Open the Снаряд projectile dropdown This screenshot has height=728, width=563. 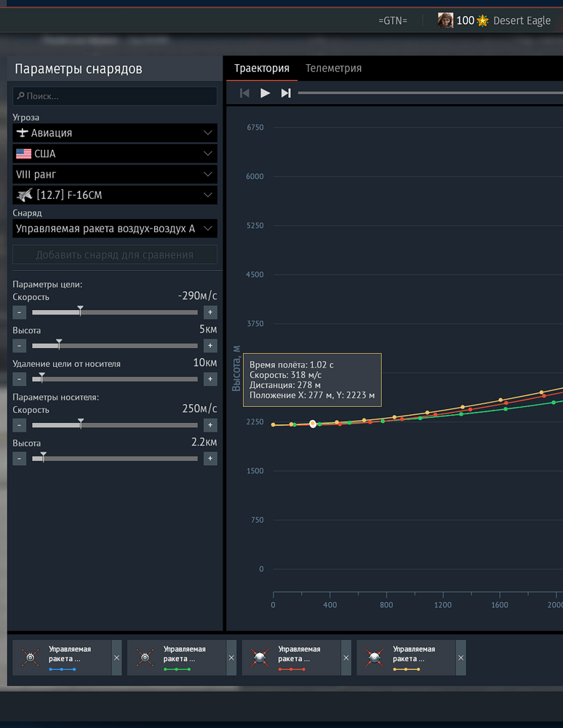point(114,229)
